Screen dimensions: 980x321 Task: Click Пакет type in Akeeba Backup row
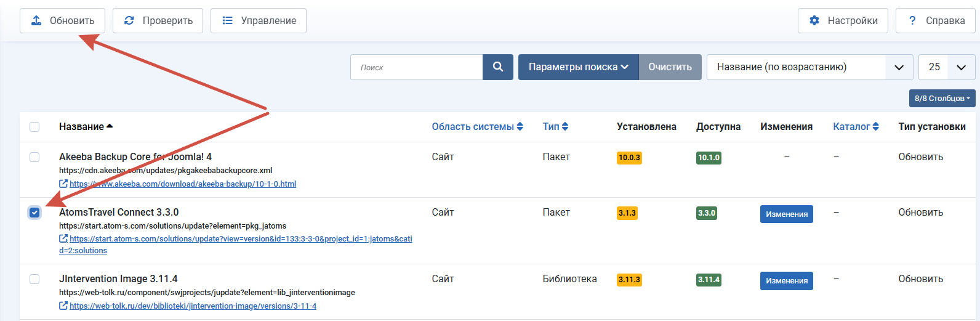click(556, 156)
